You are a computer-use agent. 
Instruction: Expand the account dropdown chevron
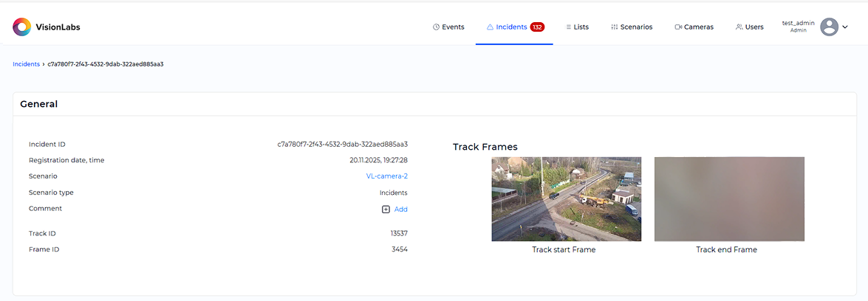pos(845,27)
